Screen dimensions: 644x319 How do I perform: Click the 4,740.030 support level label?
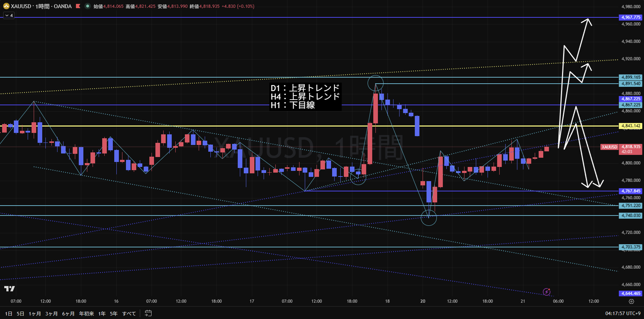(631, 216)
